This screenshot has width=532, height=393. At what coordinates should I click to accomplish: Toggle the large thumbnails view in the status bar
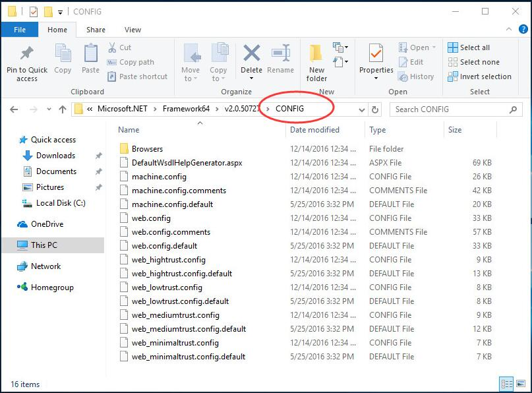point(520,384)
